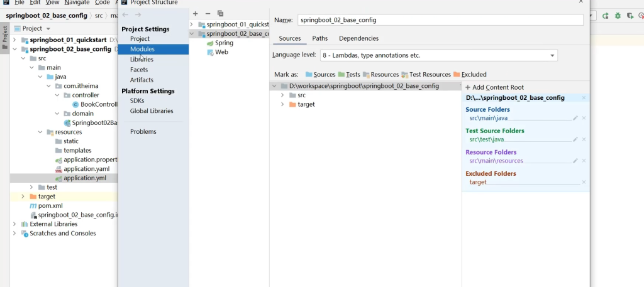Viewport: 644px width, 287px height.
Task: Open the Libraries settings page
Action: (142, 59)
